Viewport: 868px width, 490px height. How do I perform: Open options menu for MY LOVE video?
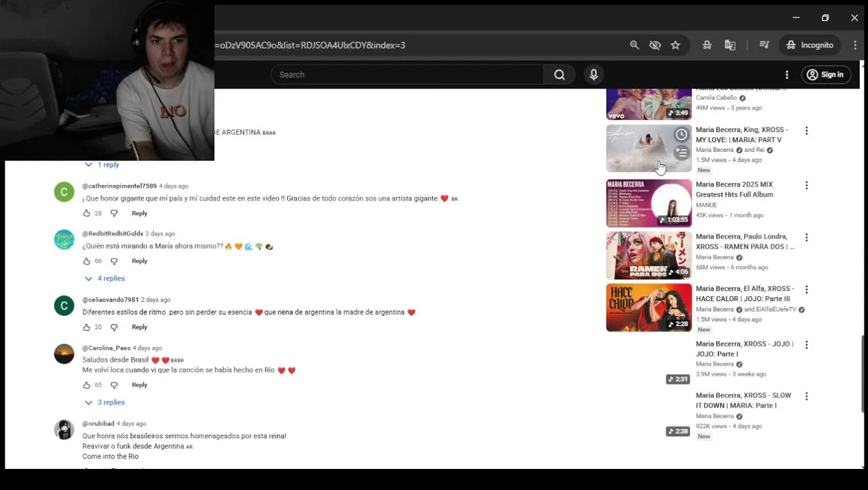807,131
